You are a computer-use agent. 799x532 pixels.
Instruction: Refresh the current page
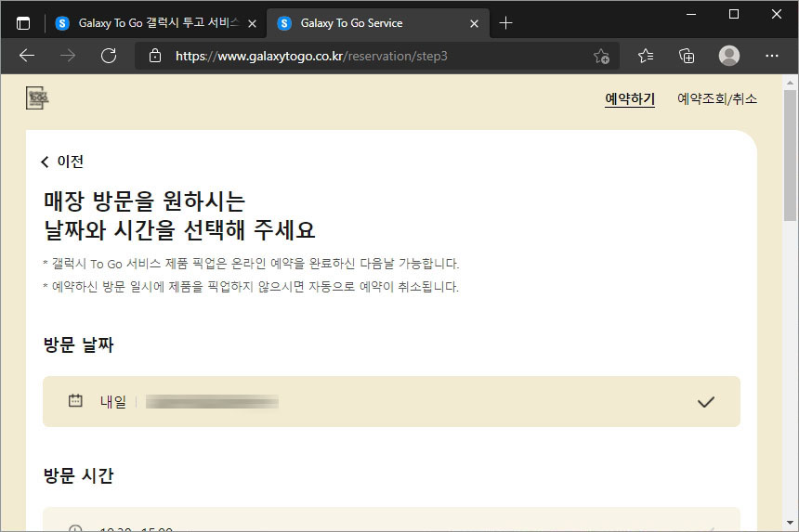(x=109, y=56)
